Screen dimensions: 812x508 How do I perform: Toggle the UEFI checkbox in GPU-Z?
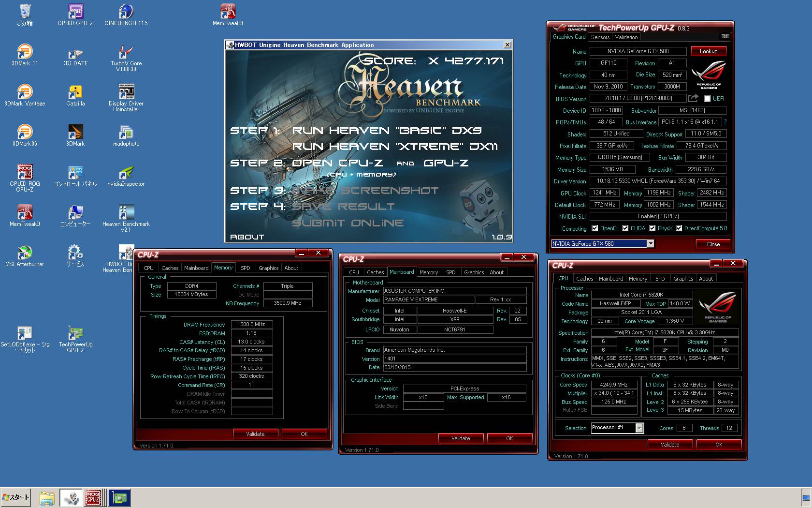708,99
